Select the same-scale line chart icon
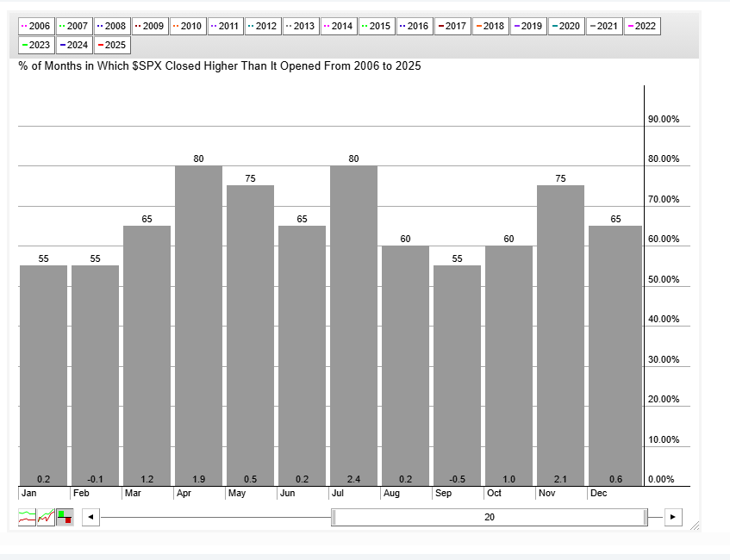The image size is (730, 560). point(46,517)
